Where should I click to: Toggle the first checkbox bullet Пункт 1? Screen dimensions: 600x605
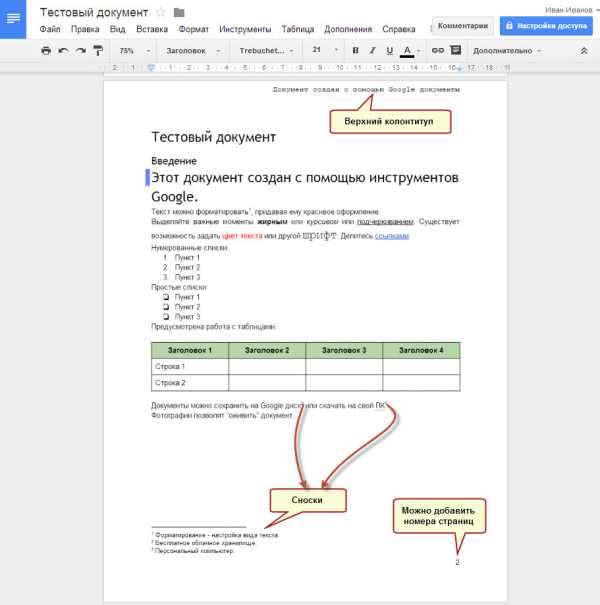point(166,297)
